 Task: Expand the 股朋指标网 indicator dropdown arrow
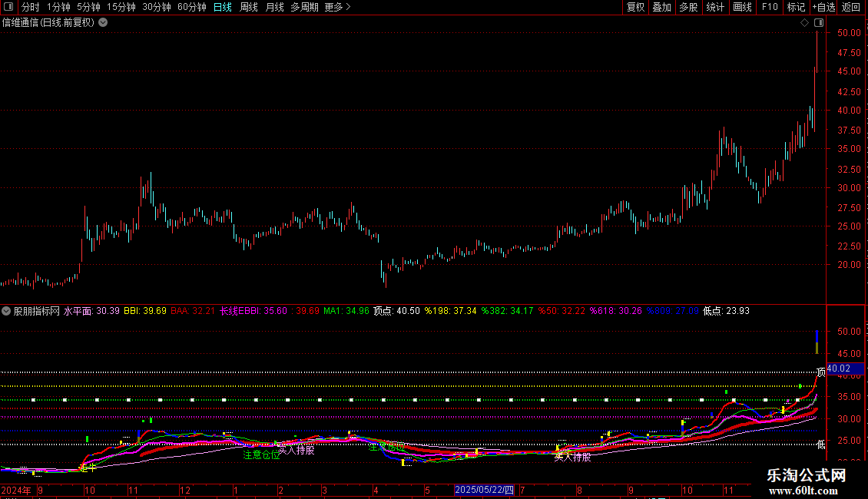[7, 311]
